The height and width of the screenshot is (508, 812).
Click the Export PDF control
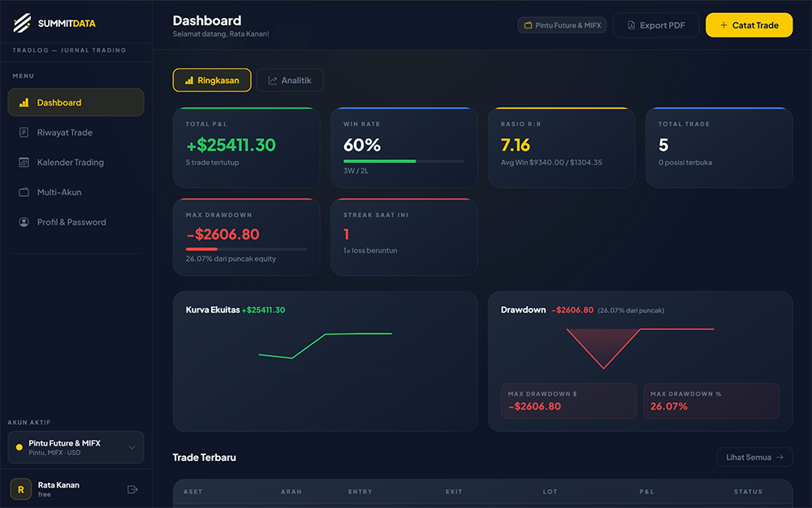click(655, 24)
